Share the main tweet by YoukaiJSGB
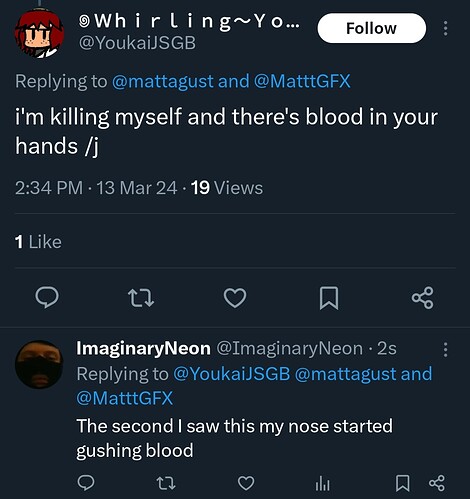 click(423, 298)
